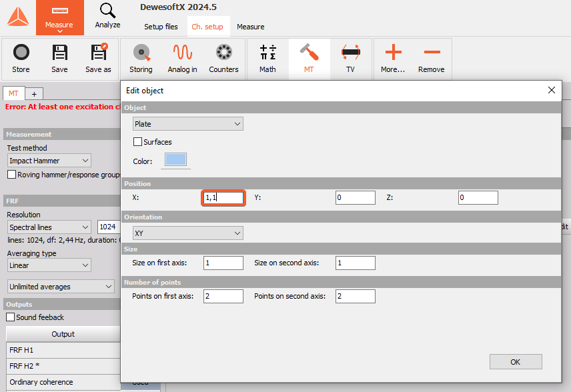Select the MT module tab
The width and height of the screenshot is (571, 392).
click(x=13, y=93)
